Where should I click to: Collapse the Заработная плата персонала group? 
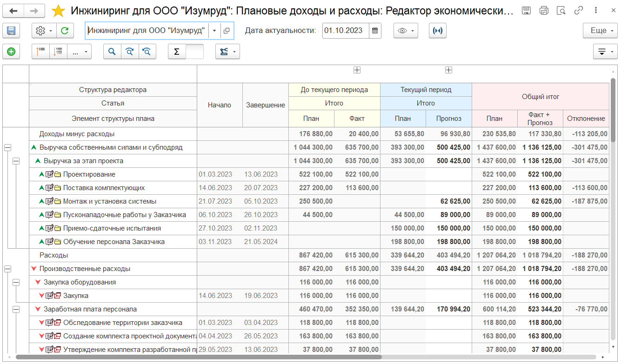[x=16, y=309]
